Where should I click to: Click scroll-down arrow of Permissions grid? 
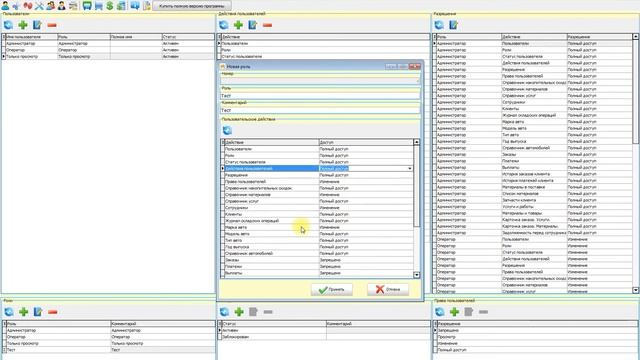[x=636, y=290]
